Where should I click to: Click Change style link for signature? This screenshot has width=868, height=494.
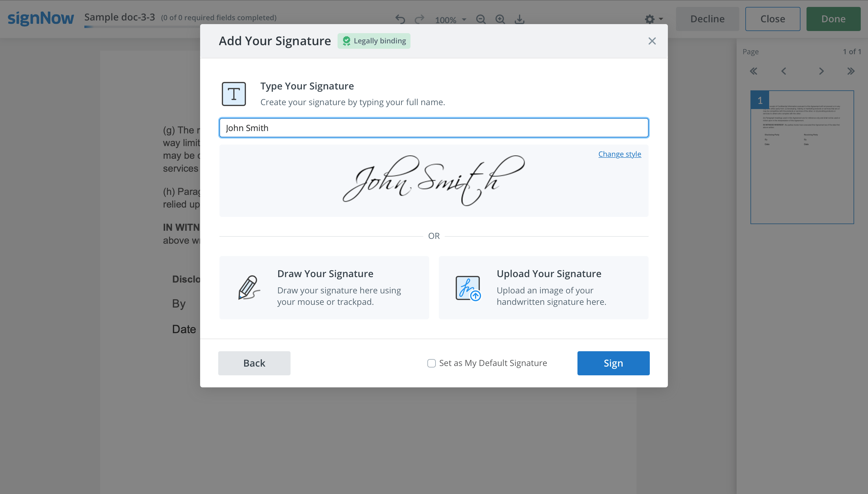[x=619, y=154]
